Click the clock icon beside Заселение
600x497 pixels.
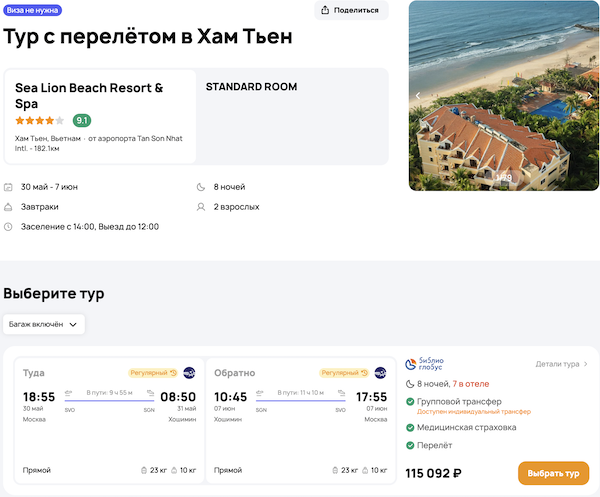click(9, 227)
